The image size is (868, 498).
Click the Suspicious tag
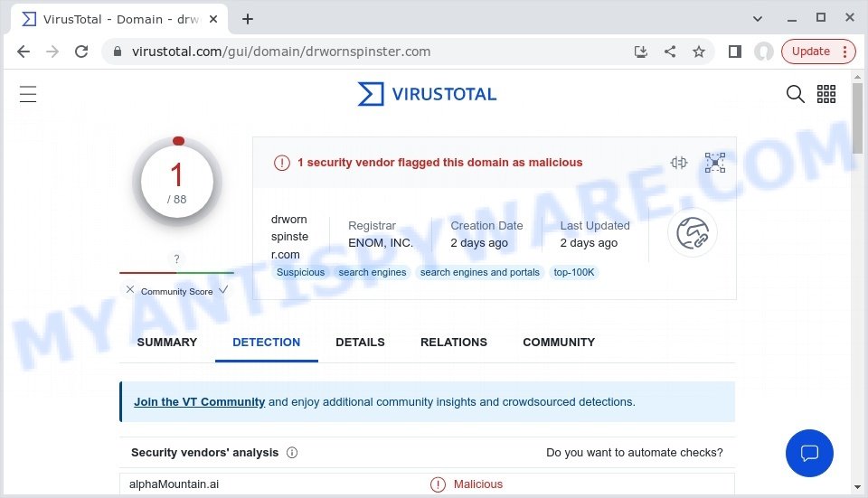tap(300, 272)
